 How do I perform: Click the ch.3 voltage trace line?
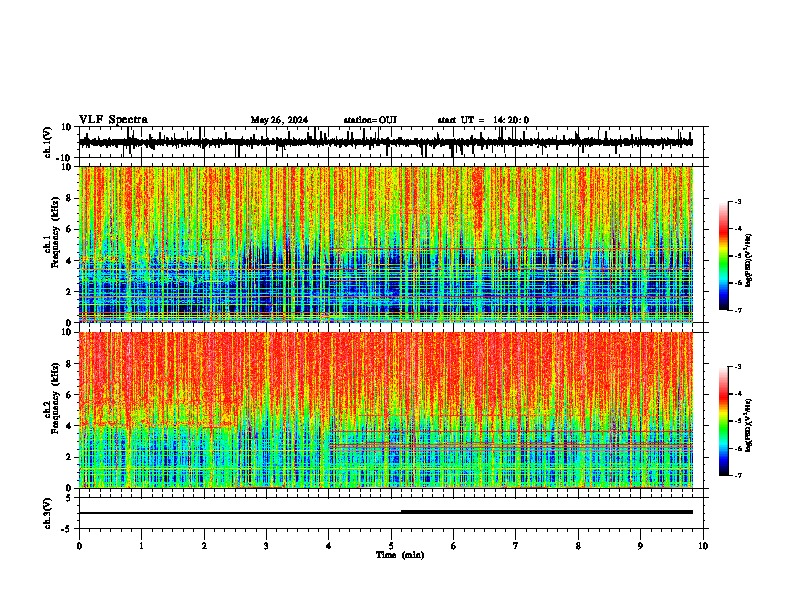(x=385, y=512)
